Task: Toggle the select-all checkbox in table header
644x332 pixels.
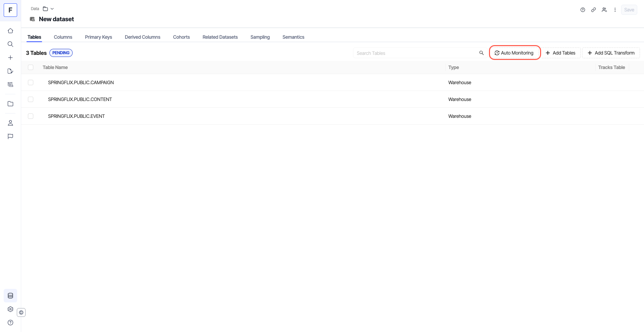Action: (31, 67)
